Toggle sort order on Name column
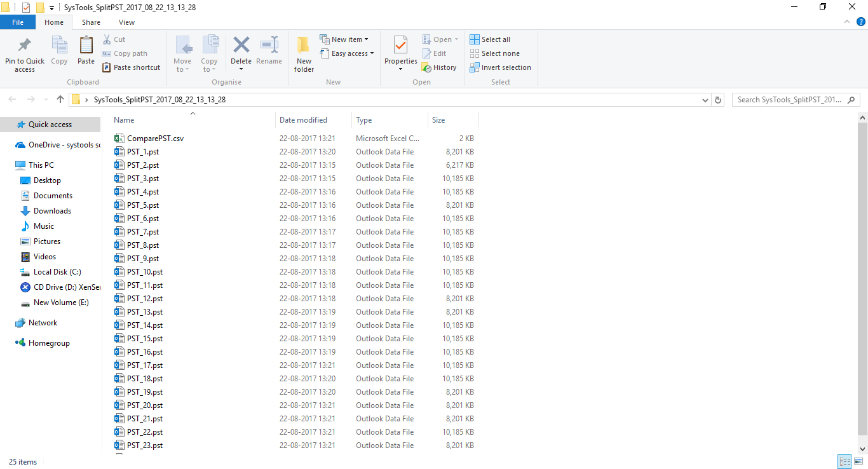The width and height of the screenshot is (868, 469). 124,119
